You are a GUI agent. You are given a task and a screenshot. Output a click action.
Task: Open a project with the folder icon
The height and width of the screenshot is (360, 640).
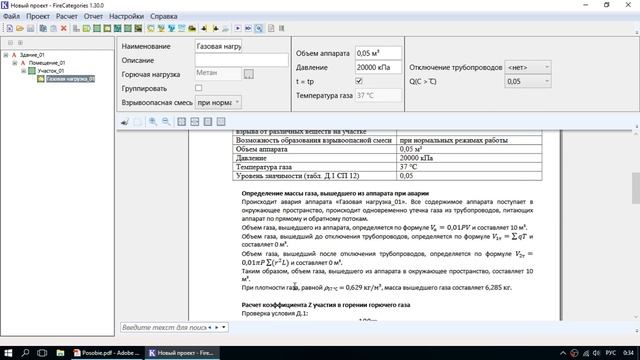(x=20, y=29)
